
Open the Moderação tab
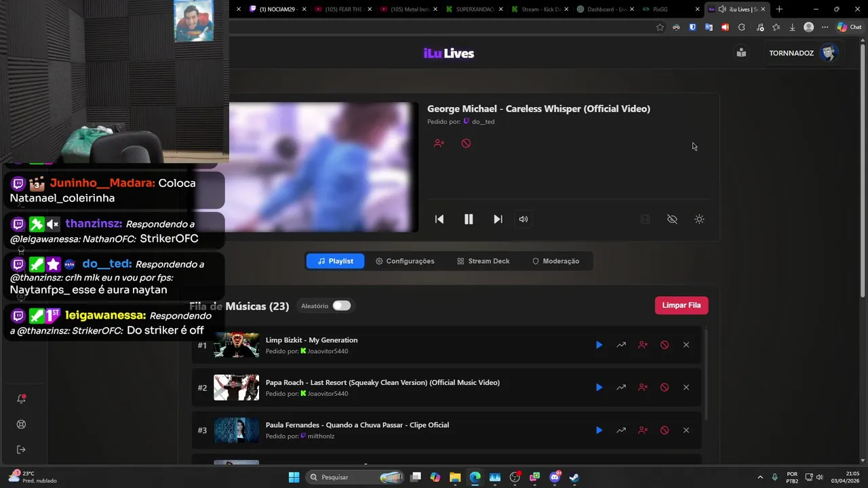tap(555, 261)
